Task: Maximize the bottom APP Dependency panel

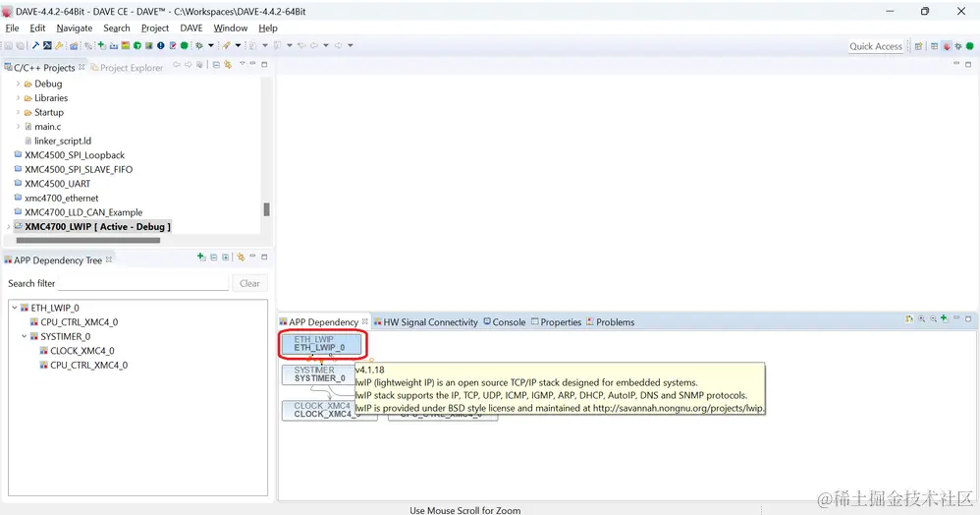Action: 968,319
